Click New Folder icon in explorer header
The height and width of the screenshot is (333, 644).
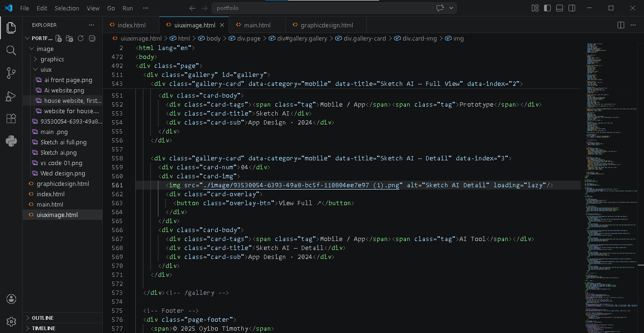click(69, 38)
